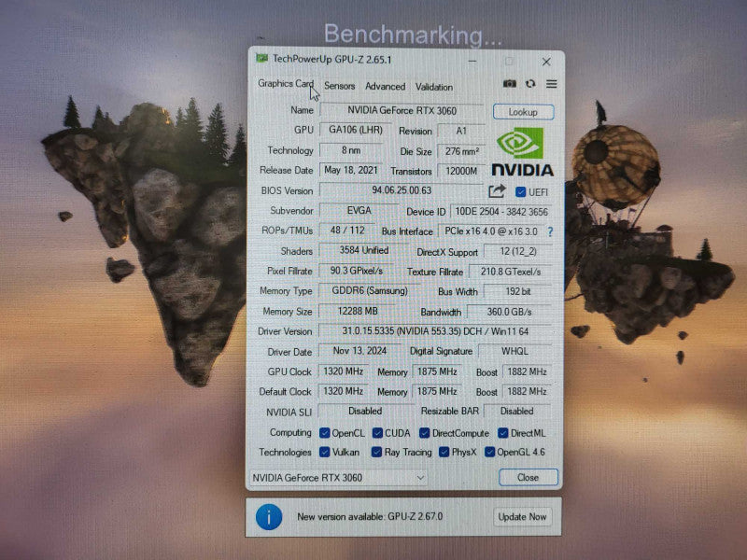Click the GPU field GA106 (LHR)
The width and height of the screenshot is (747, 560).
pyautogui.click(x=356, y=130)
